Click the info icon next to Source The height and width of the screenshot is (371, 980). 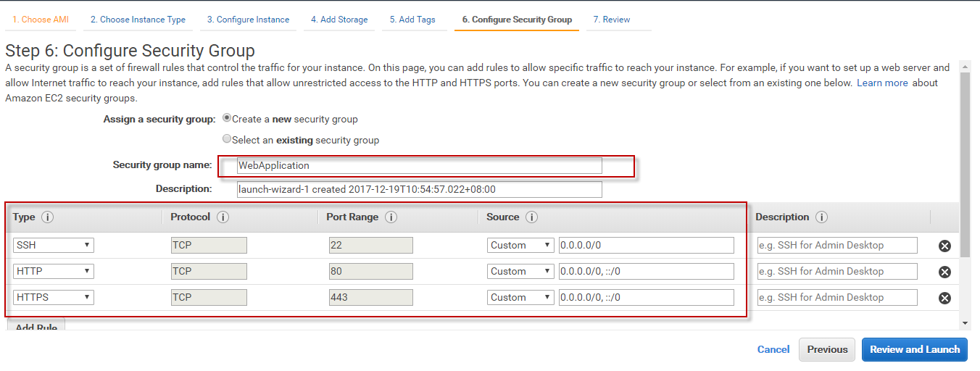click(x=531, y=217)
